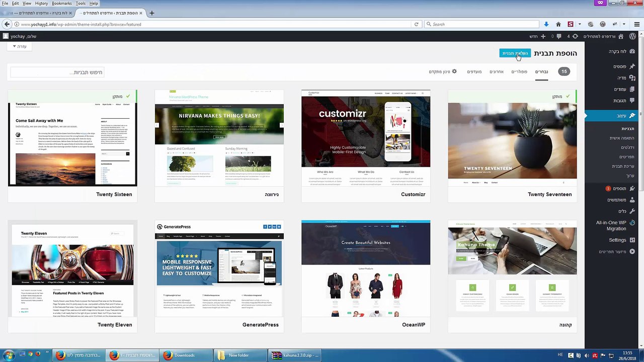
Task: Click the site name link in admin bar
Action: [603, 36]
